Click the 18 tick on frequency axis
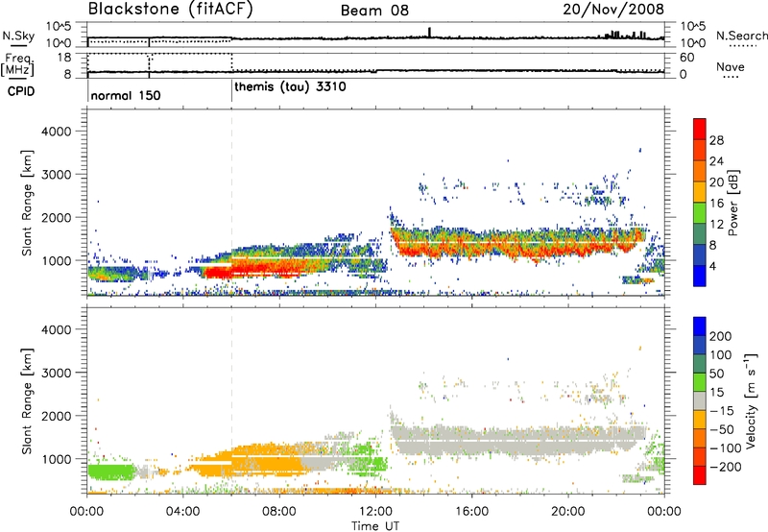 [x=63, y=58]
